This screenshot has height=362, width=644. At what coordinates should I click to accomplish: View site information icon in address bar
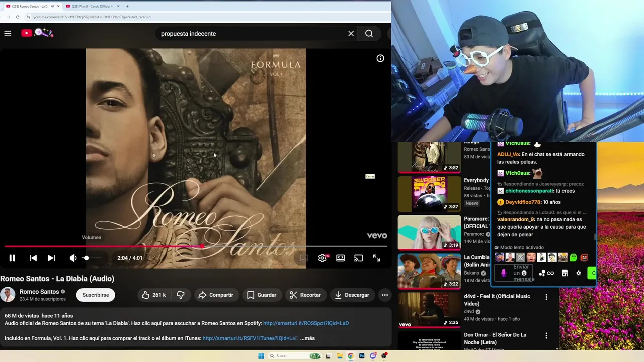coord(29,17)
